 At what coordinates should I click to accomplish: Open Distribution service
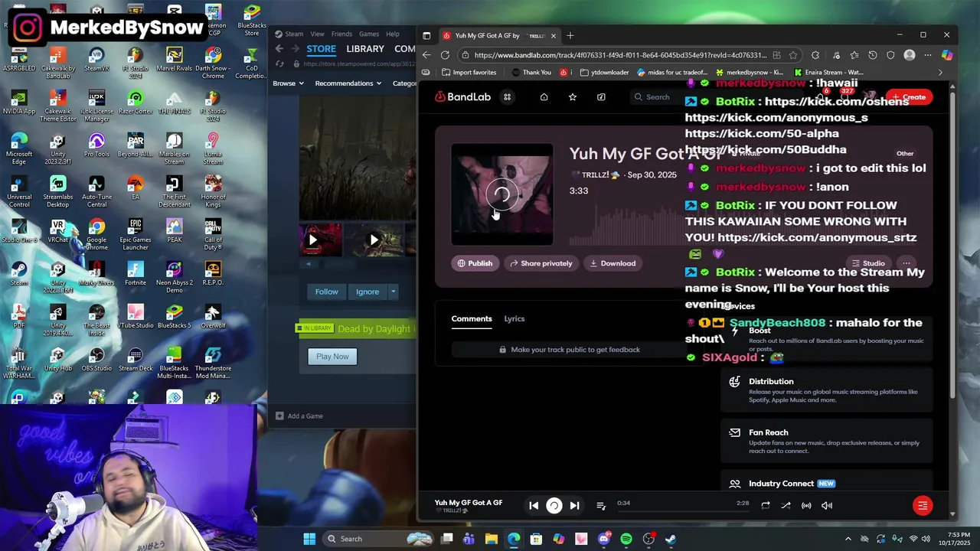point(827,390)
